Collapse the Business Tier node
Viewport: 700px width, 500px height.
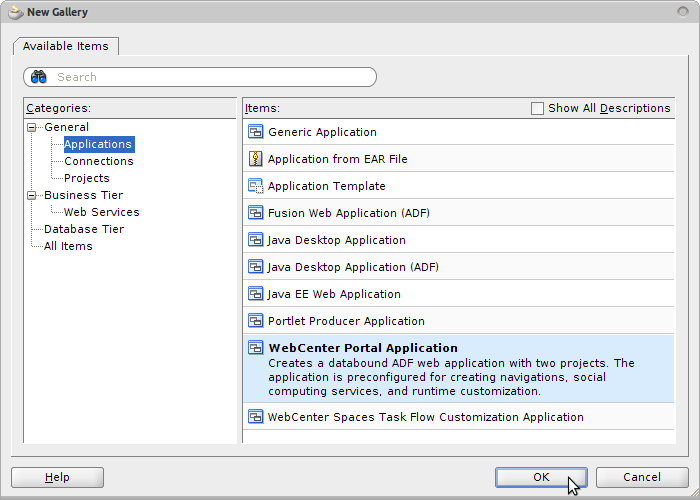click(x=31, y=195)
